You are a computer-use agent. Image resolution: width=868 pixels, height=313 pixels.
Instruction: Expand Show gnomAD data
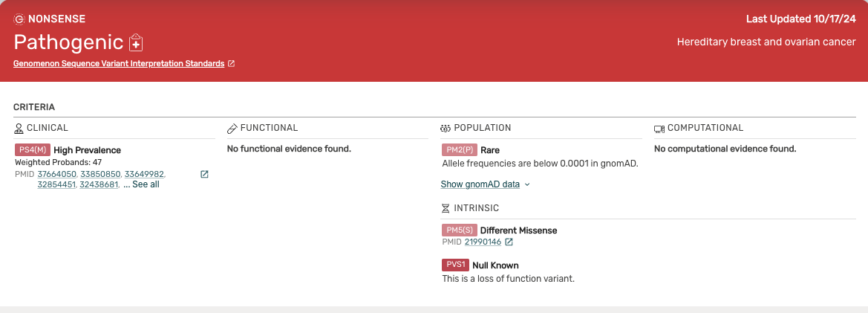click(x=480, y=184)
